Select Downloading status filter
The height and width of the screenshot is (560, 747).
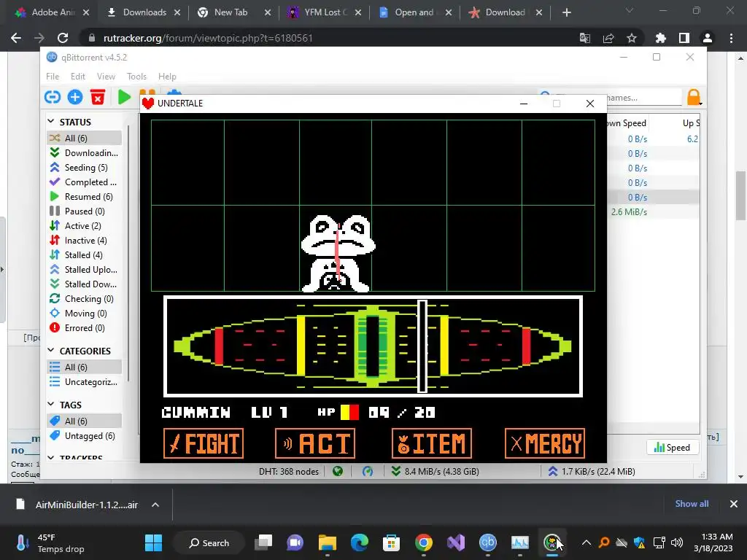[x=84, y=153]
